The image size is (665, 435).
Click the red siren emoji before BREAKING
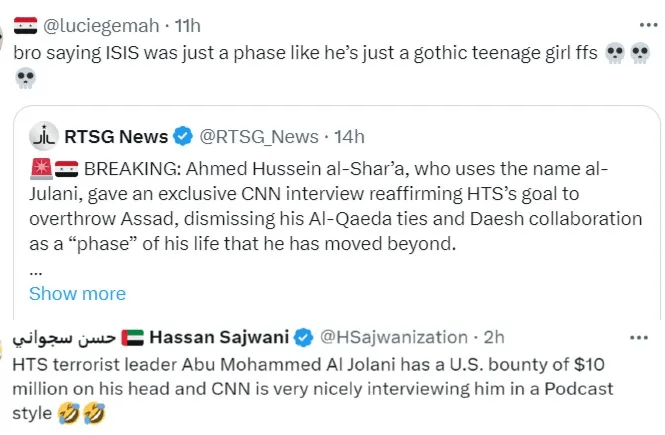(x=39, y=167)
